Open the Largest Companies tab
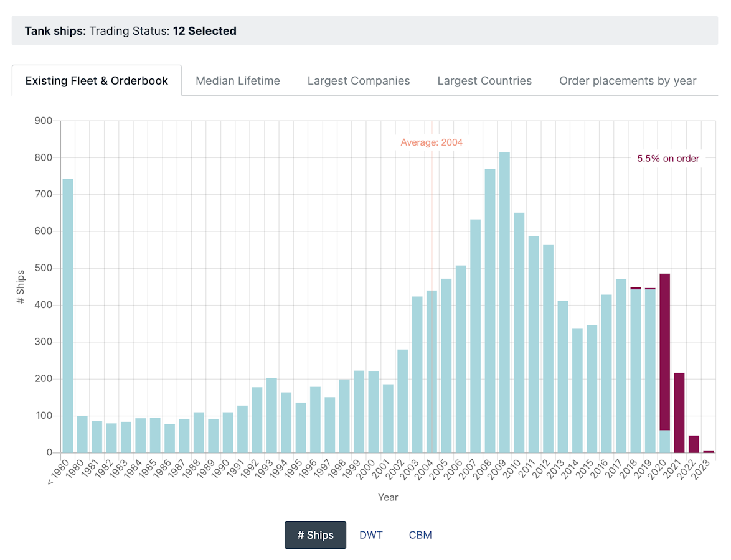Screen dimensions: 731x560 (x=359, y=81)
